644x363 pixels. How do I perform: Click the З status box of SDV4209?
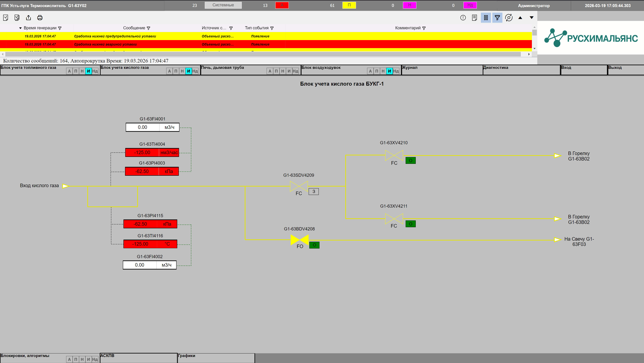pos(314,192)
